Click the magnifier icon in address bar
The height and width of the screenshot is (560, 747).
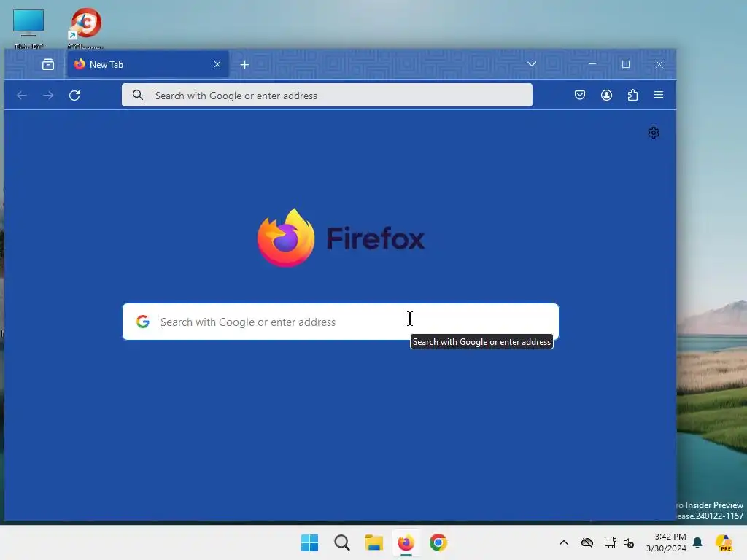(138, 95)
